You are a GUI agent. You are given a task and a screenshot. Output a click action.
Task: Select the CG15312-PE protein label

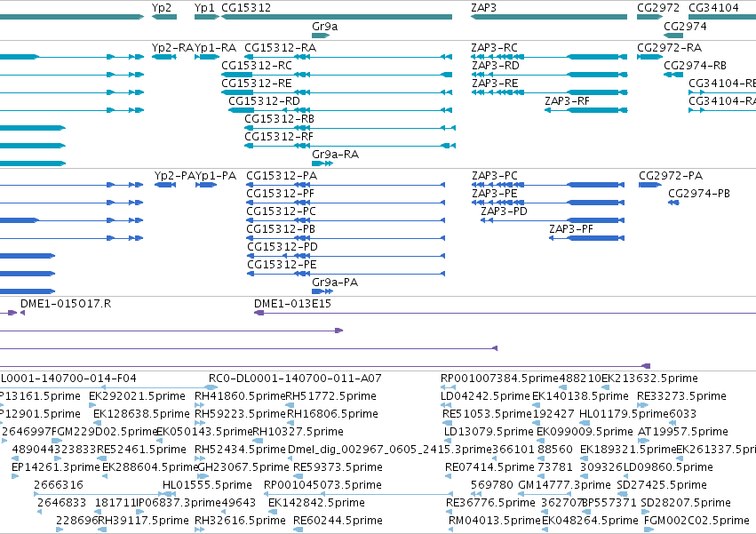tap(282, 265)
